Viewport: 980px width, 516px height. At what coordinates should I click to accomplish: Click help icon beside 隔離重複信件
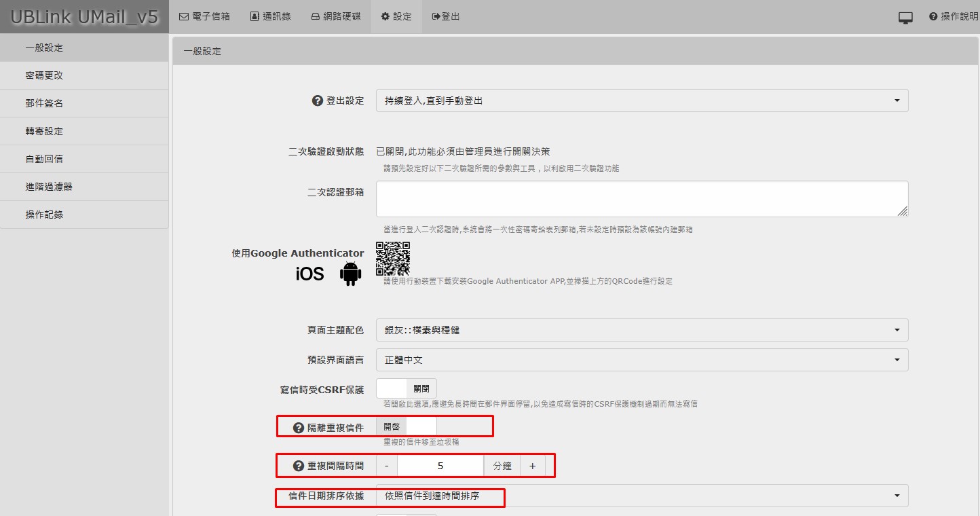point(298,428)
